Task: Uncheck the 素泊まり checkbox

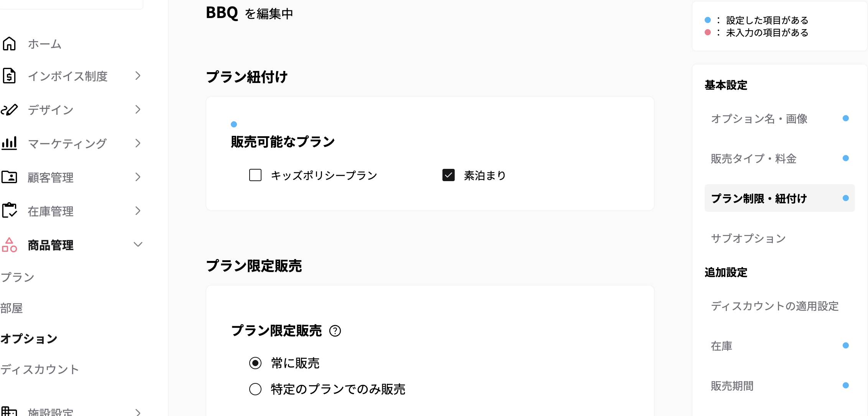Action: tap(449, 175)
